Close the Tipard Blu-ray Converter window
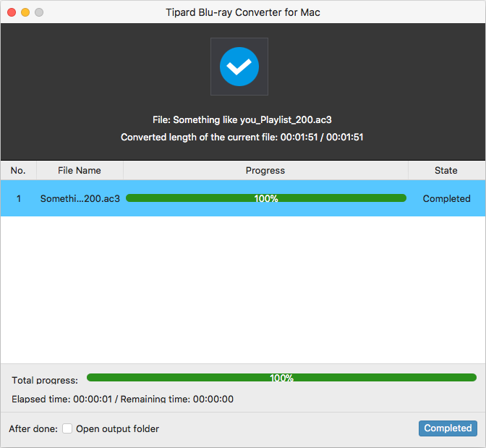This screenshot has height=448, width=486. point(11,12)
